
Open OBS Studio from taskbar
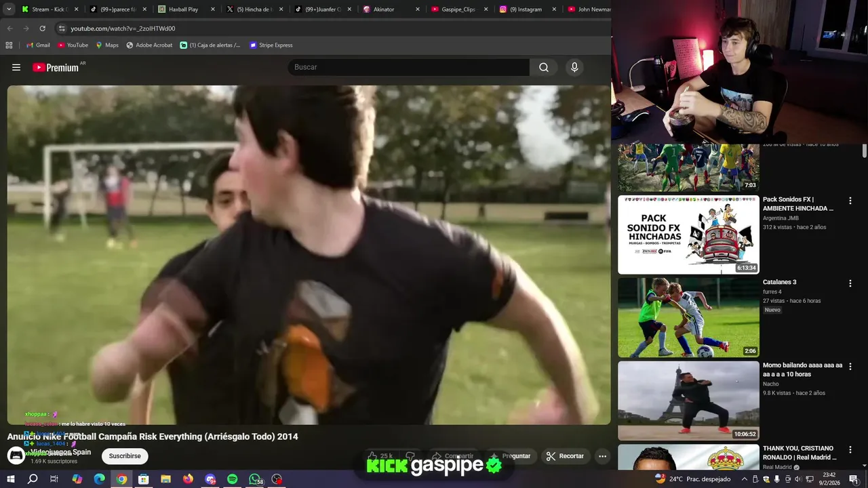[277, 479]
